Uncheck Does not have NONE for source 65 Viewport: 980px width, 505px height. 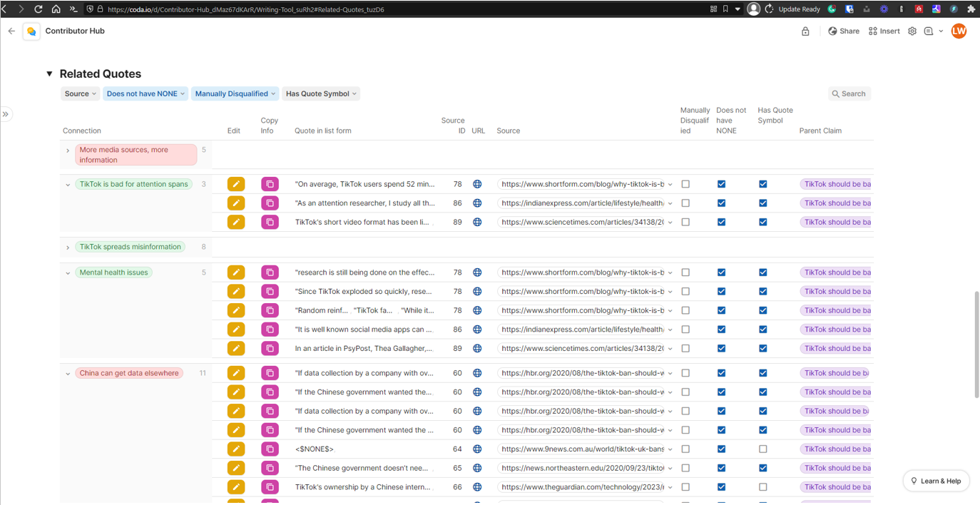721,468
